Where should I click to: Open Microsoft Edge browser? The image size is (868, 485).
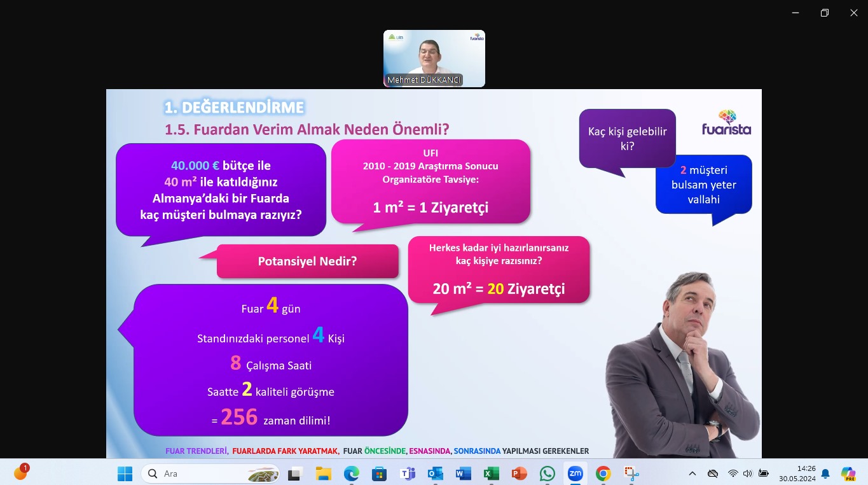coord(351,474)
